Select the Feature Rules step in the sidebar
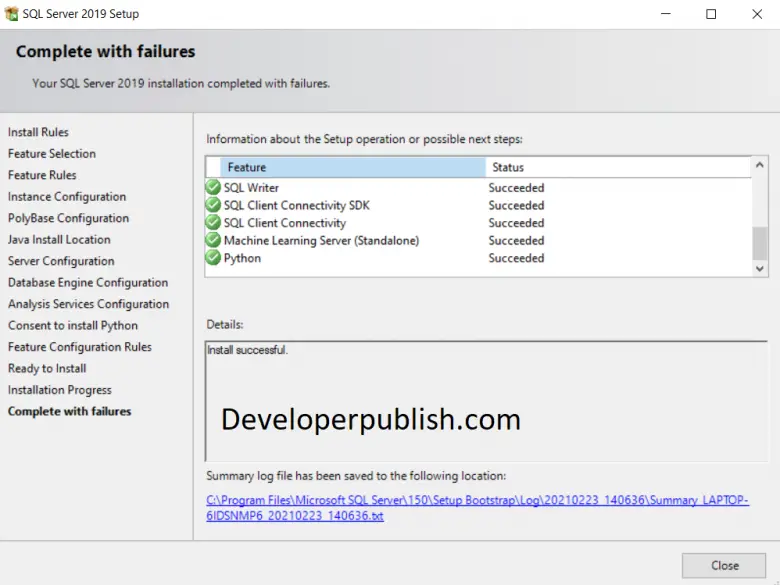 coord(42,175)
